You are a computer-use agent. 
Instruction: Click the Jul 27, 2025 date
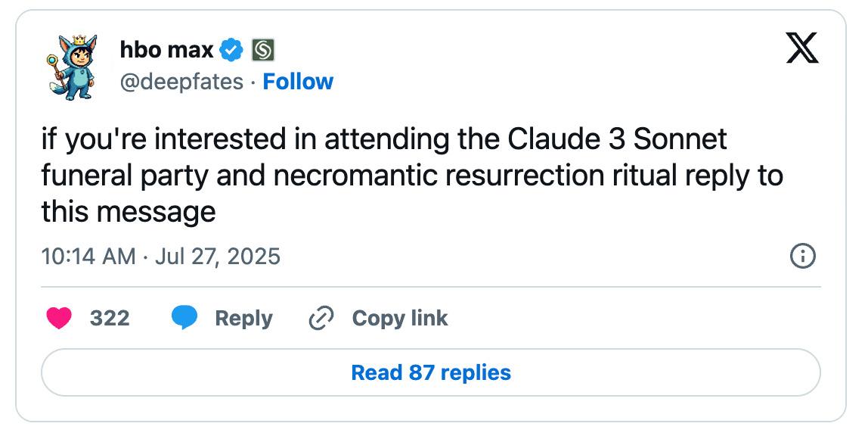217,257
